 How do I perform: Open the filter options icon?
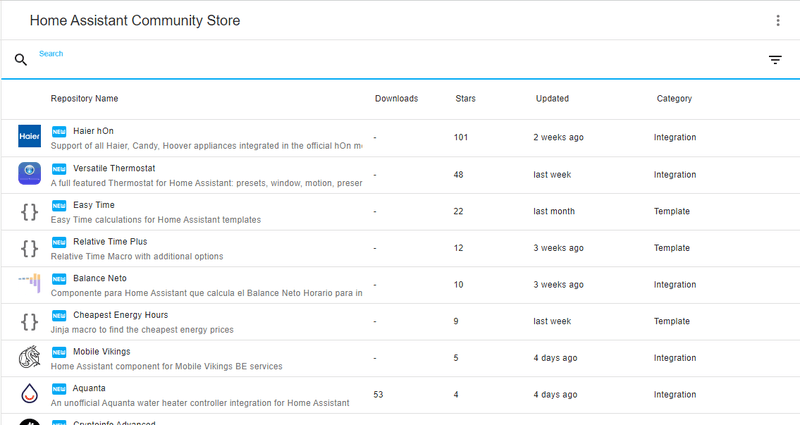[775, 60]
